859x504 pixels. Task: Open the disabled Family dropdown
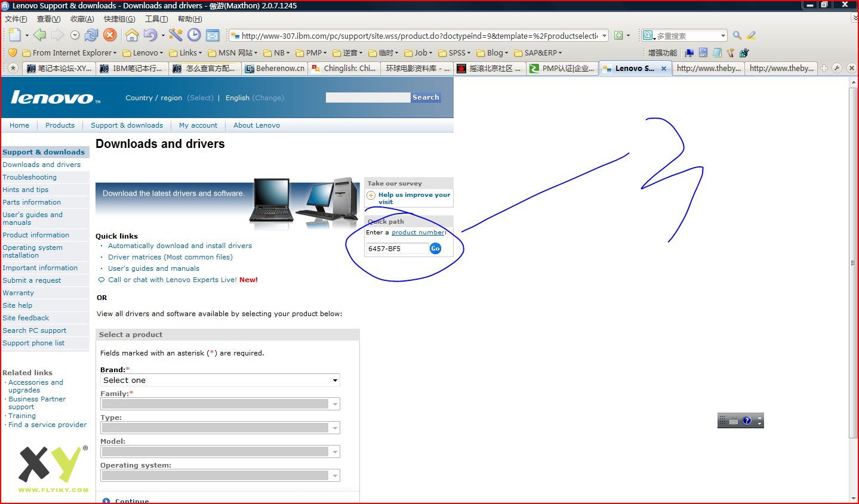(220, 404)
